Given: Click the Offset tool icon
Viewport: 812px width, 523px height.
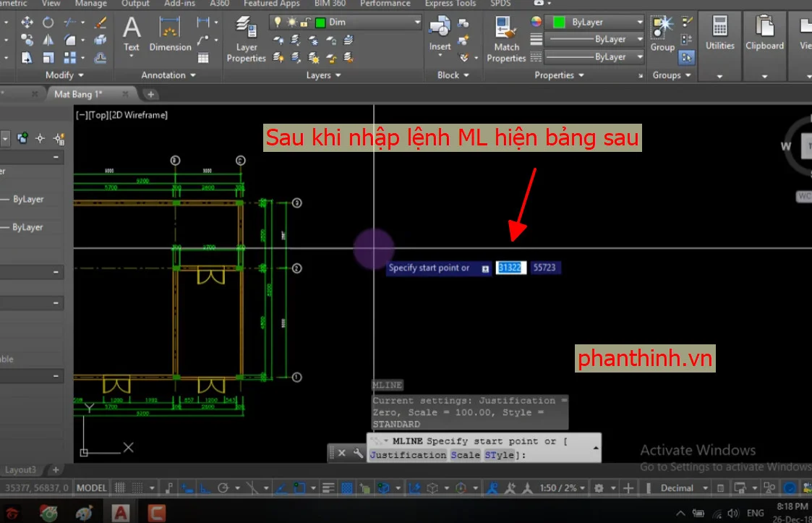Looking at the screenshot, I should coord(101,58).
